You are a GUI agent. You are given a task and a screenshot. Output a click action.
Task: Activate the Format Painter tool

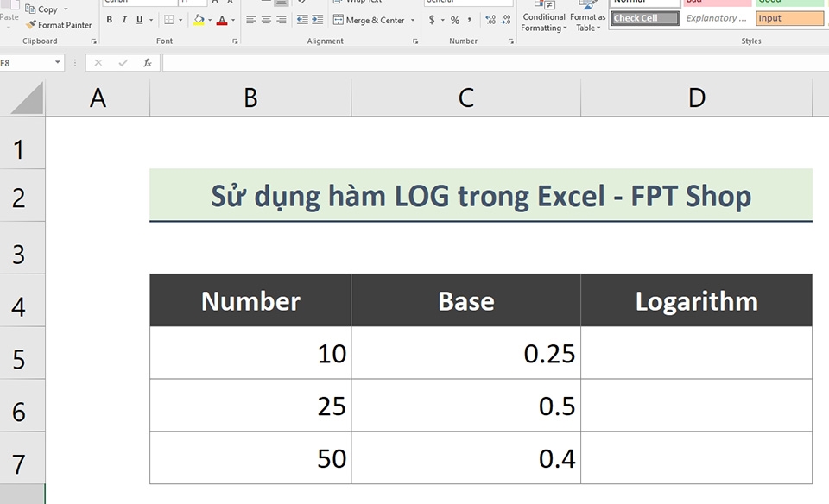tap(59, 25)
